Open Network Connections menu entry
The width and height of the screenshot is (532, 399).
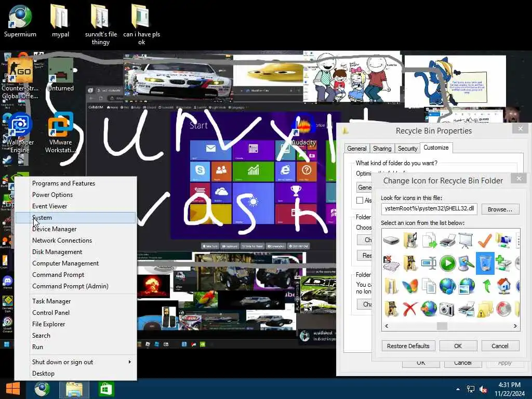75,240
